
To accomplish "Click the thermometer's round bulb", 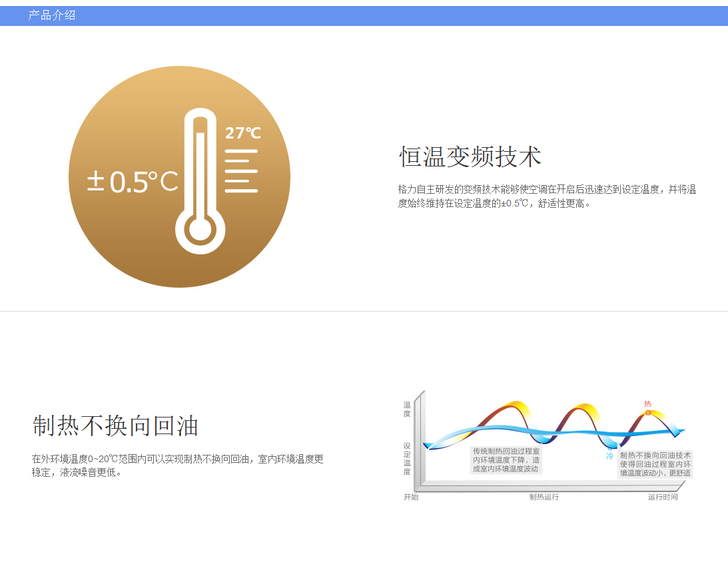I will (200, 230).
